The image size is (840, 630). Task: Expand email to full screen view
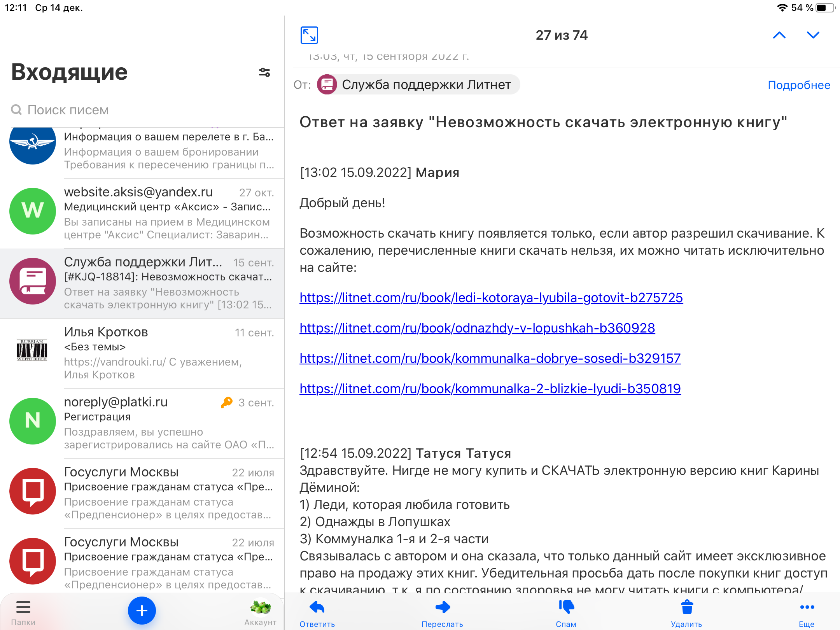tap(309, 35)
